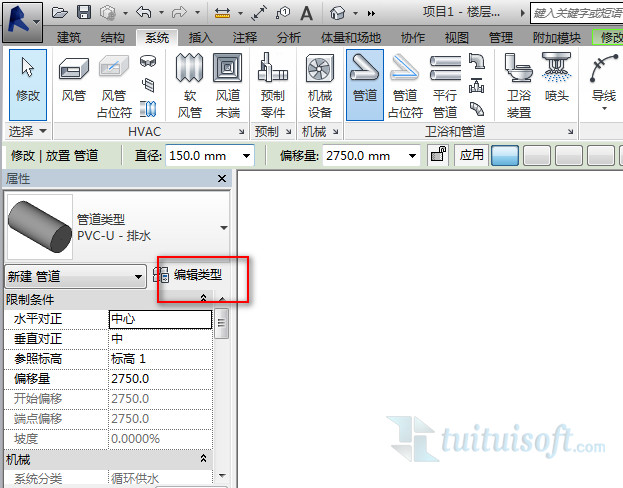The width and height of the screenshot is (623, 488).
Task: Switch to the 建筑 ribbon tab
Action: click(x=69, y=38)
